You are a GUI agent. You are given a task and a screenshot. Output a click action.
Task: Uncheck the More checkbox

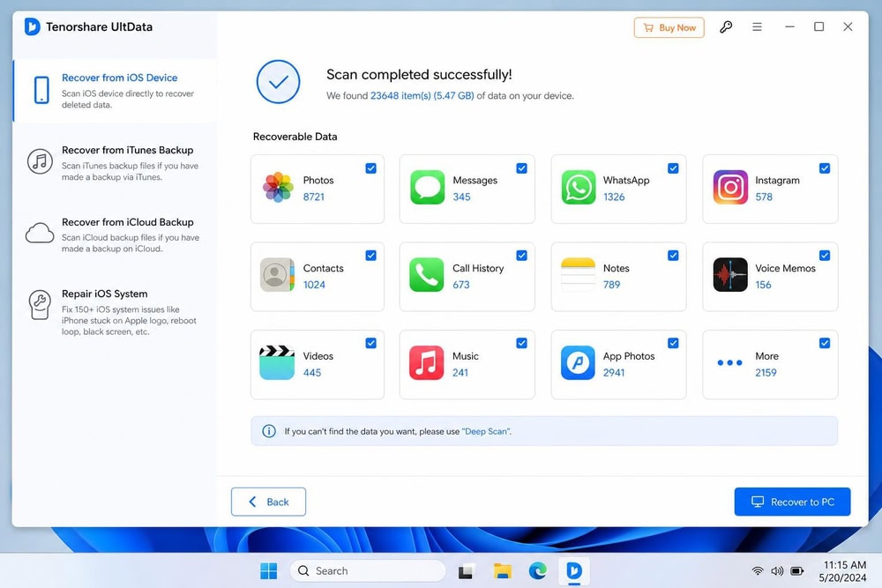click(x=824, y=343)
